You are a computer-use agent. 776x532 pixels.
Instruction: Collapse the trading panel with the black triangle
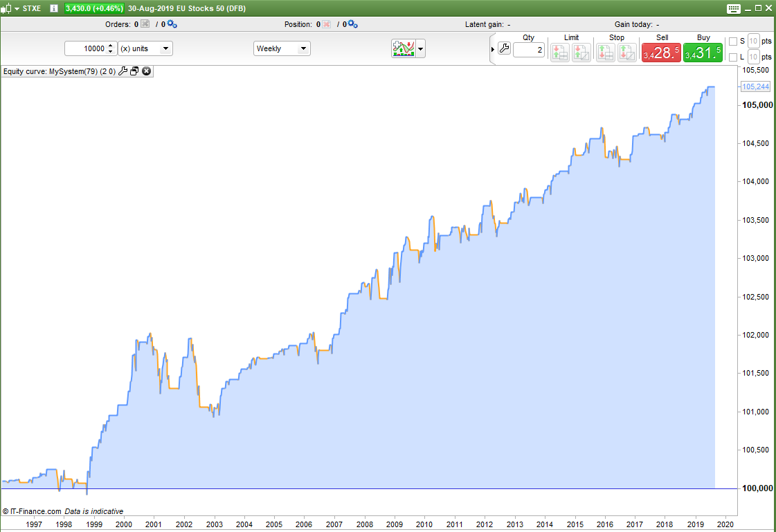coord(492,49)
